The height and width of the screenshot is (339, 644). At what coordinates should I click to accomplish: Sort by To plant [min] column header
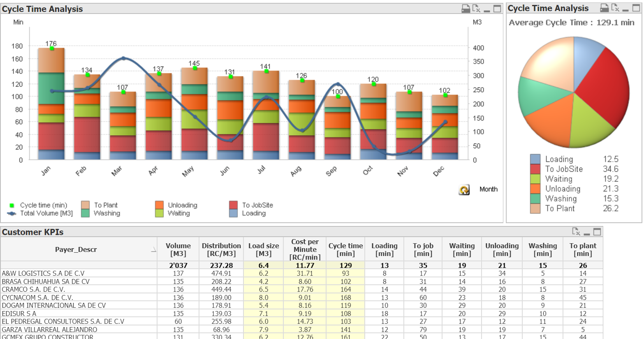[x=583, y=249]
